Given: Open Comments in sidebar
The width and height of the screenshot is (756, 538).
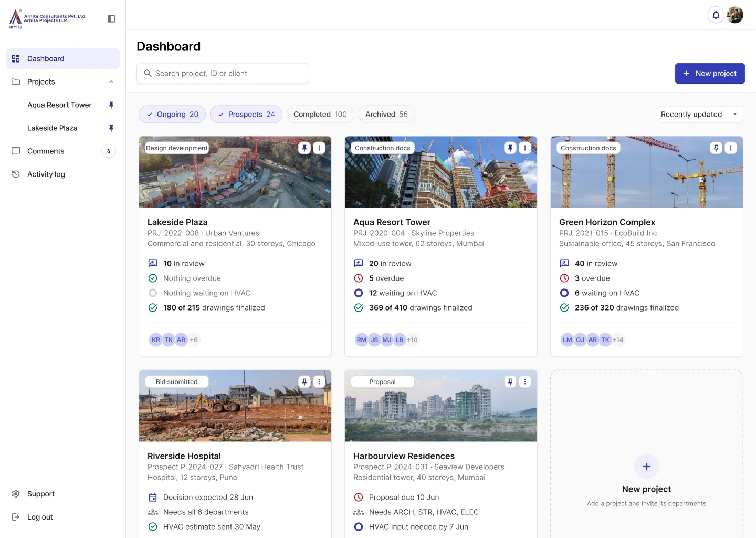Looking at the screenshot, I should (x=63, y=151).
